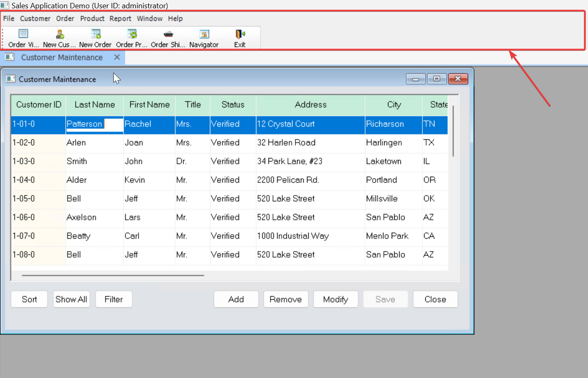Screen dimensions: 588x378
Task: Open the Navigator toolbar icon
Action: [x=204, y=38]
